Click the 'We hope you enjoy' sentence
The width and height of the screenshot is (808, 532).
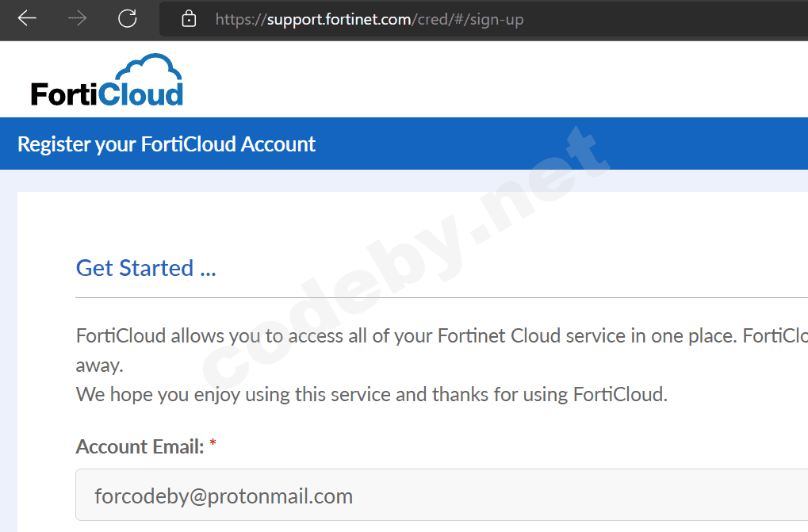point(371,394)
